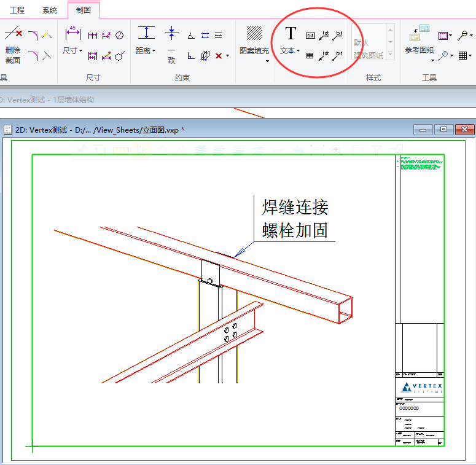Select the baseline stacked dimension tool

point(93,56)
